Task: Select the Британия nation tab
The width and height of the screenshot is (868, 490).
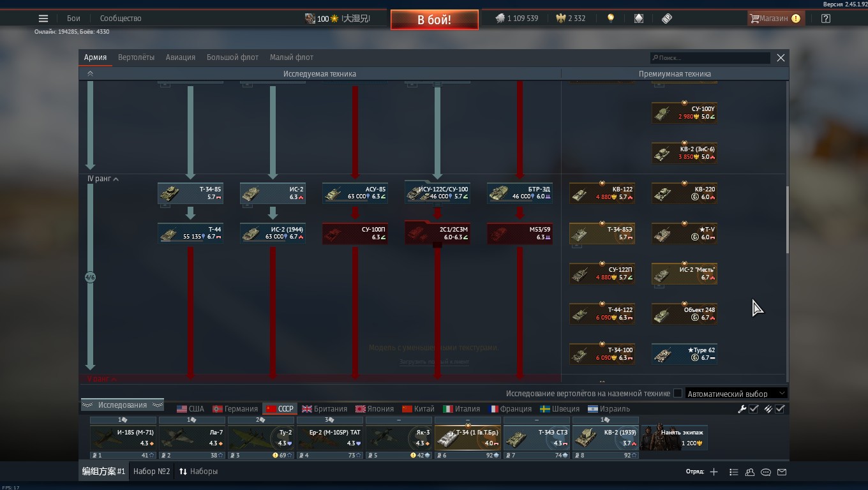Action: point(324,409)
